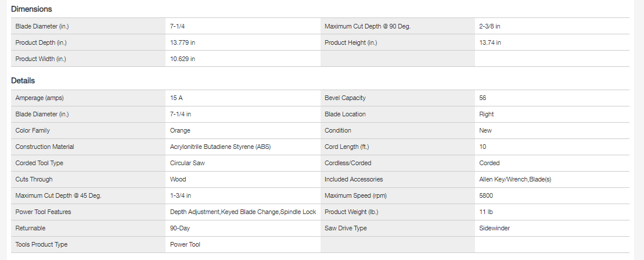This screenshot has height=260, width=644.
Task: Click the Acrylonitrile Butadiene Styrene (ABS) text
Action: tap(220, 147)
